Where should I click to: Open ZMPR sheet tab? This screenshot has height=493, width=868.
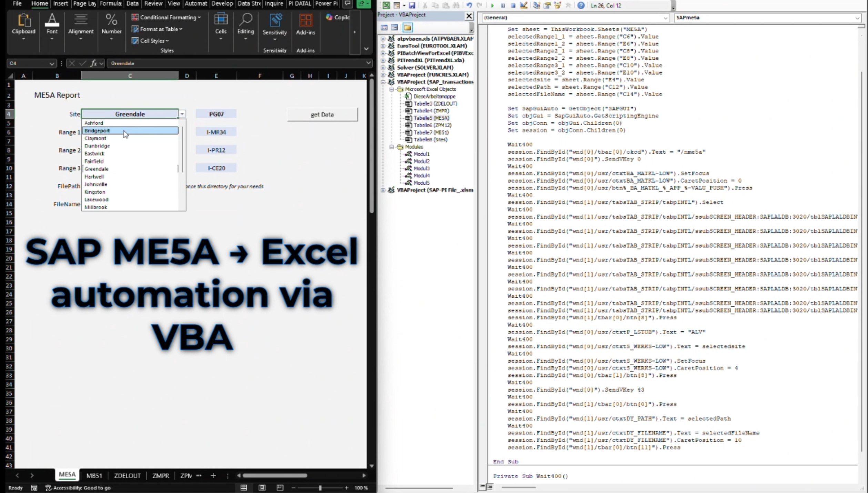[x=161, y=475]
